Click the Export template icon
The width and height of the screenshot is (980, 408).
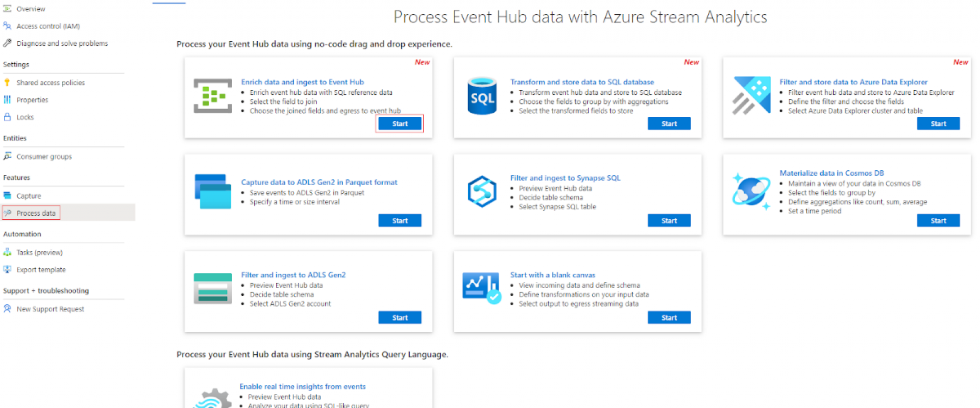click(7, 269)
